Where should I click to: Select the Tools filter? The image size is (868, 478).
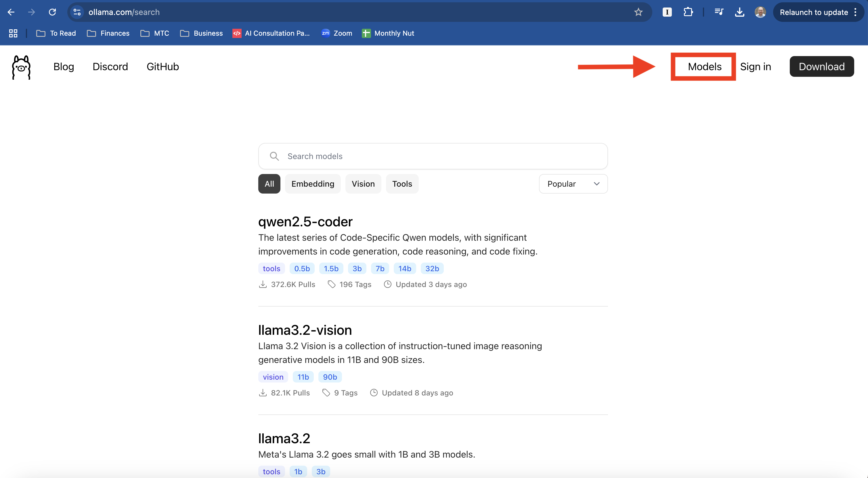[x=402, y=184]
